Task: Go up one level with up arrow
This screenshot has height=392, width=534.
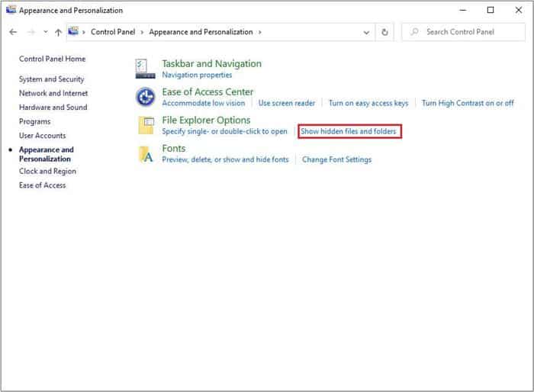Action: click(x=58, y=32)
